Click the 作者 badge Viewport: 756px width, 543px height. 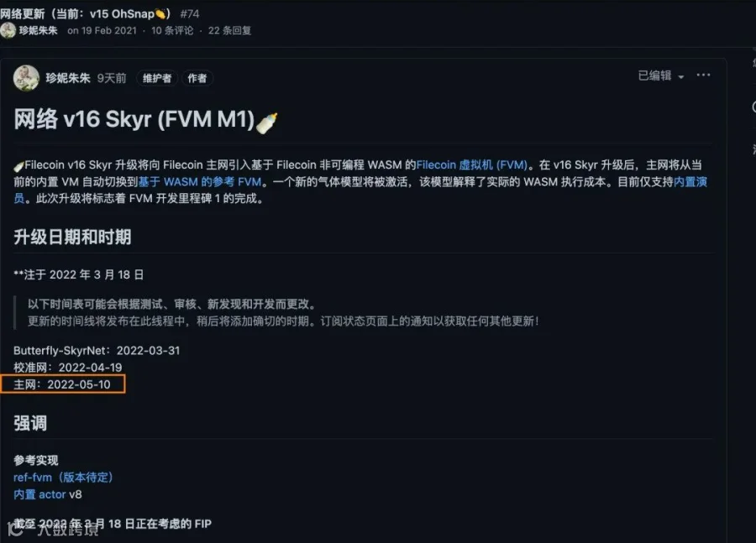(x=197, y=78)
